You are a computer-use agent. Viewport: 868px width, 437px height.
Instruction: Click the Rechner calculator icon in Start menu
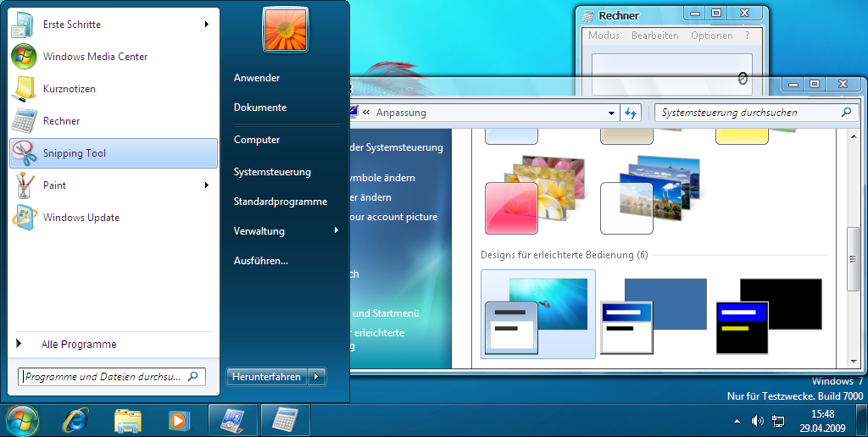pyautogui.click(x=24, y=121)
